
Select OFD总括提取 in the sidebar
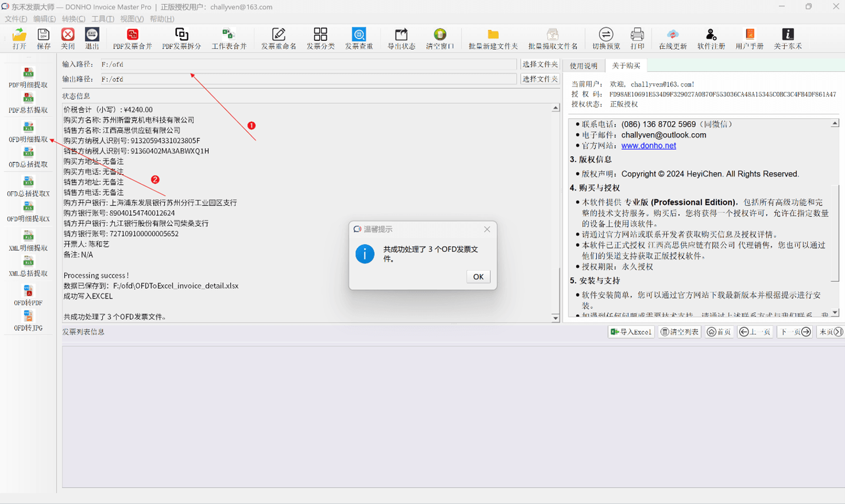pos(28,158)
